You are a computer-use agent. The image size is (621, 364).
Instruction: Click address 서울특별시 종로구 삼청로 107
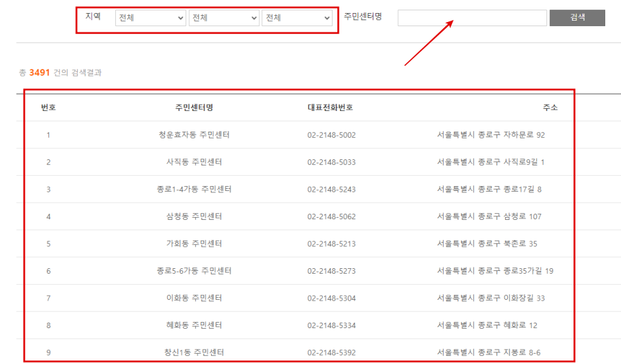(x=489, y=216)
